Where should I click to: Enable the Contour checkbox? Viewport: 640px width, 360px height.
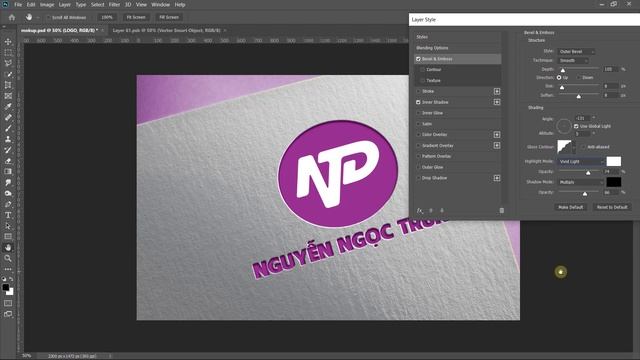coord(422,70)
